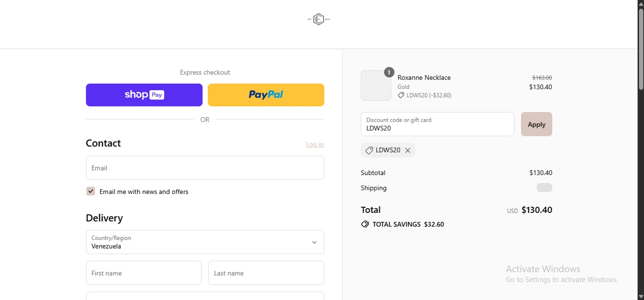Click the Last name field
Viewport: 644px width, 300px height.
266,273
